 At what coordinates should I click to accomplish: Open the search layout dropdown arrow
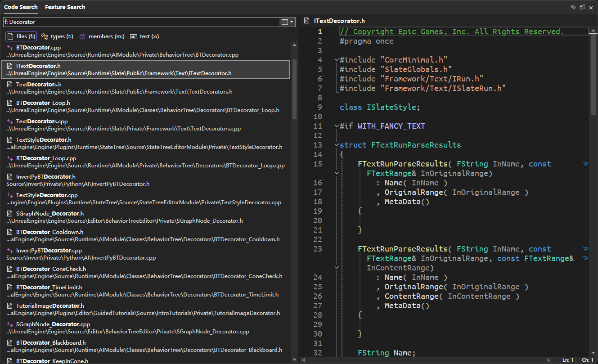pos(292,22)
